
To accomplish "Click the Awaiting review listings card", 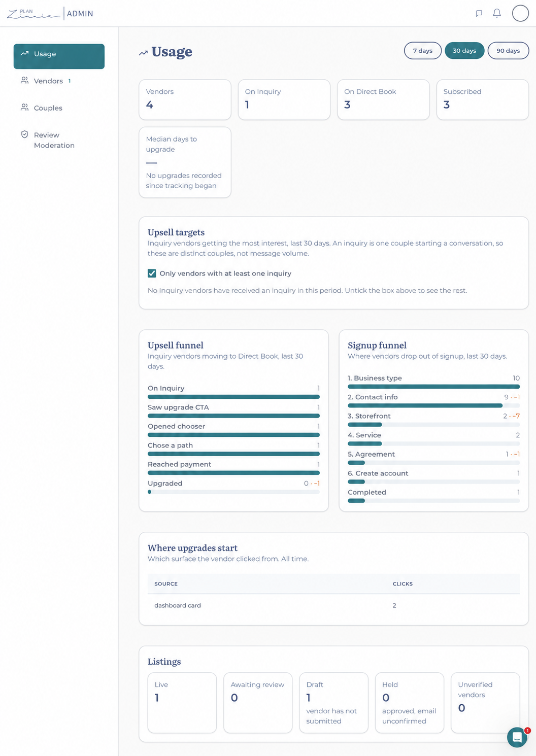I will click(258, 703).
